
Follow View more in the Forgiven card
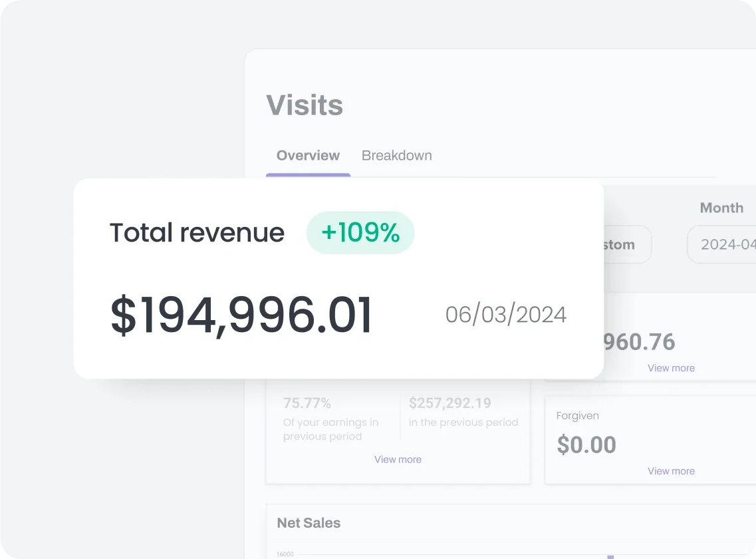pos(671,470)
